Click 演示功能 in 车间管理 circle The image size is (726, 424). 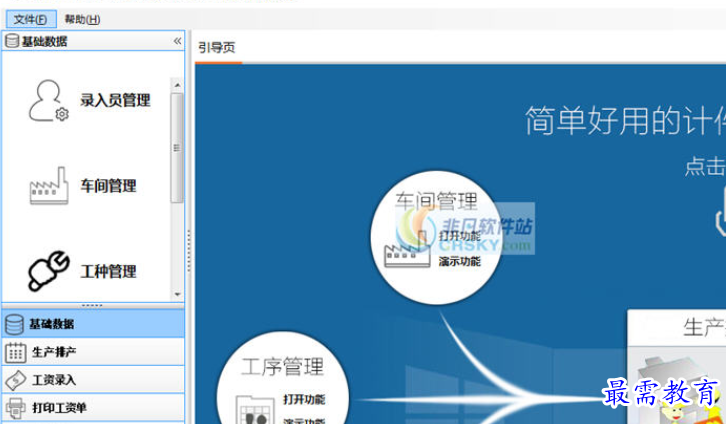(460, 262)
